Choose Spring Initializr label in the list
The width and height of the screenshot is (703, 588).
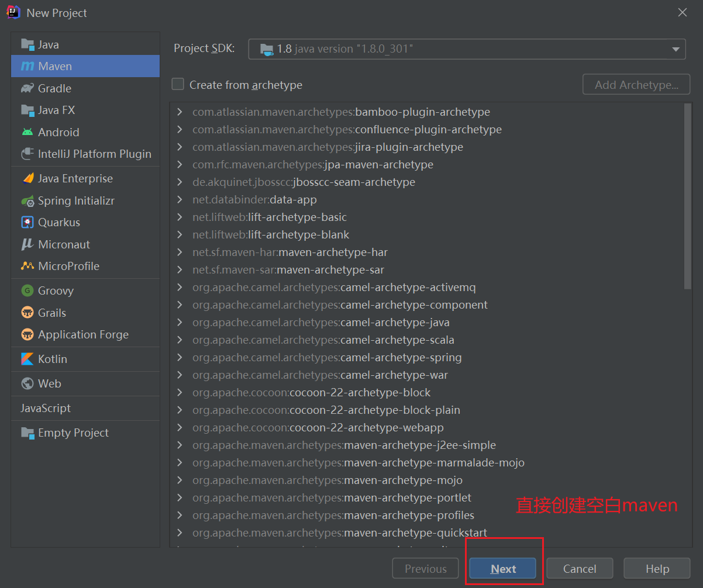[x=76, y=200]
